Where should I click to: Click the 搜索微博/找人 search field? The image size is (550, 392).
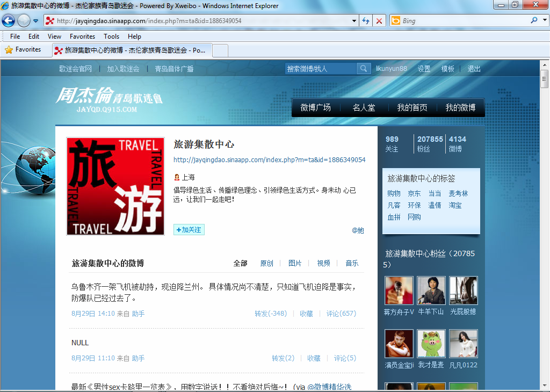click(x=321, y=69)
